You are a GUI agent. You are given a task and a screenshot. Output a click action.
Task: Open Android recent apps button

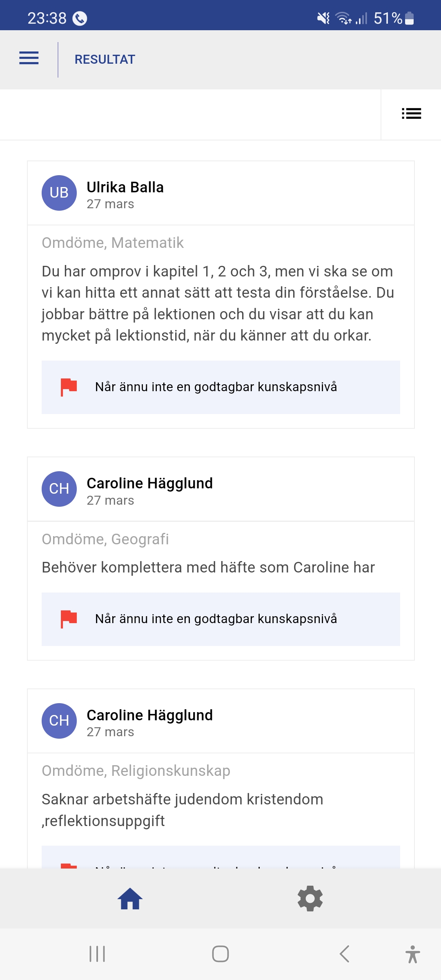coord(97,954)
